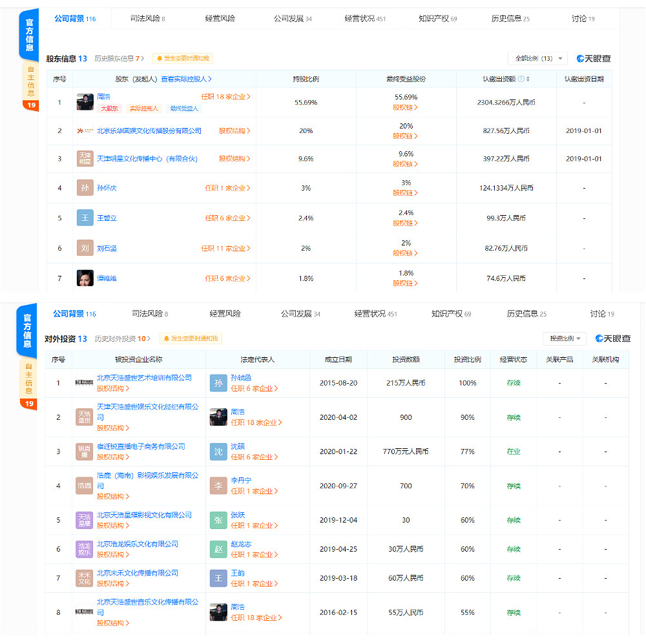Click 沈 avatar for 沈硕
Viewport: 646px width, 644px height.
[218, 452]
